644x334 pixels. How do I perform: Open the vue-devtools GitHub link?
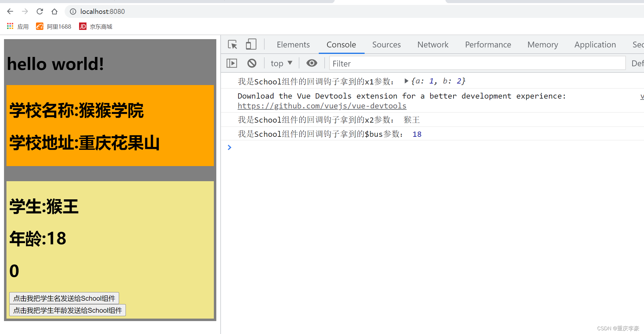point(322,106)
